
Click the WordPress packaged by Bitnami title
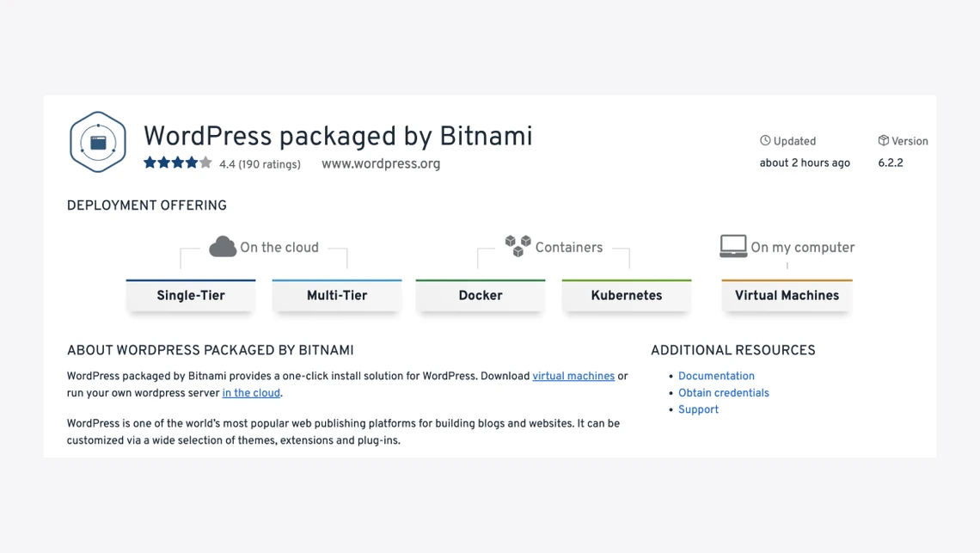pyautogui.click(x=338, y=137)
